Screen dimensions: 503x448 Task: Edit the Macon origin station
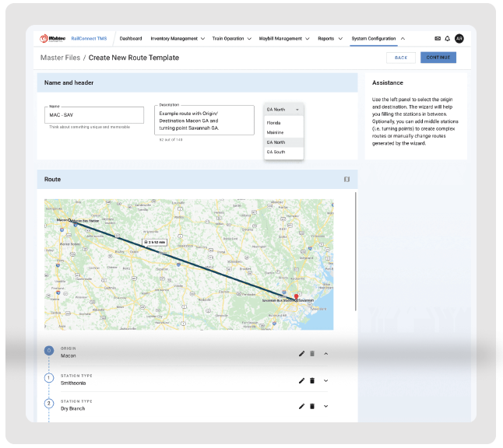pyautogui.click(x=302, y=354)
